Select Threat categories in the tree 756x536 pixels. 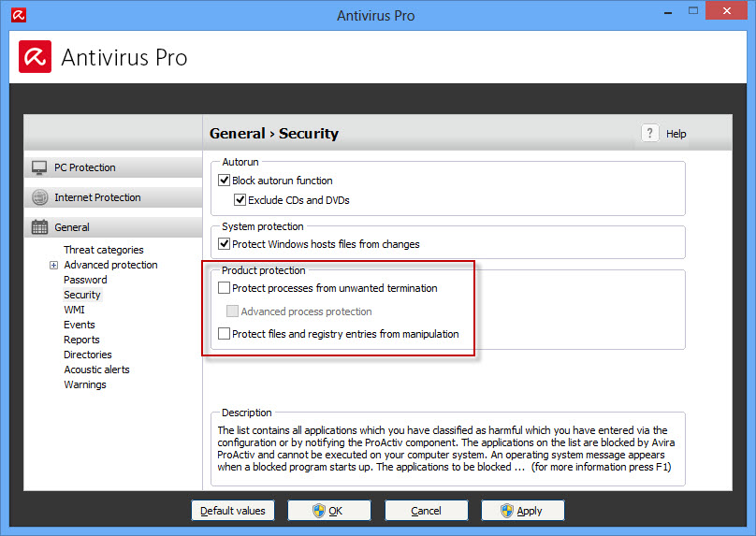click(104, 250)
